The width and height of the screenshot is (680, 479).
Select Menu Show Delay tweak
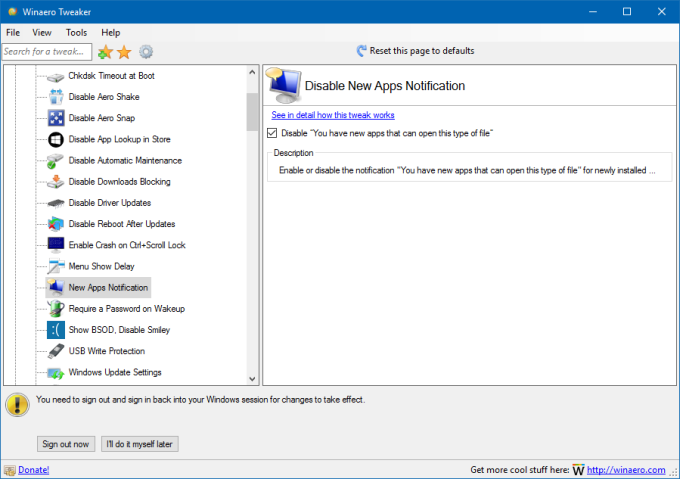101,266
